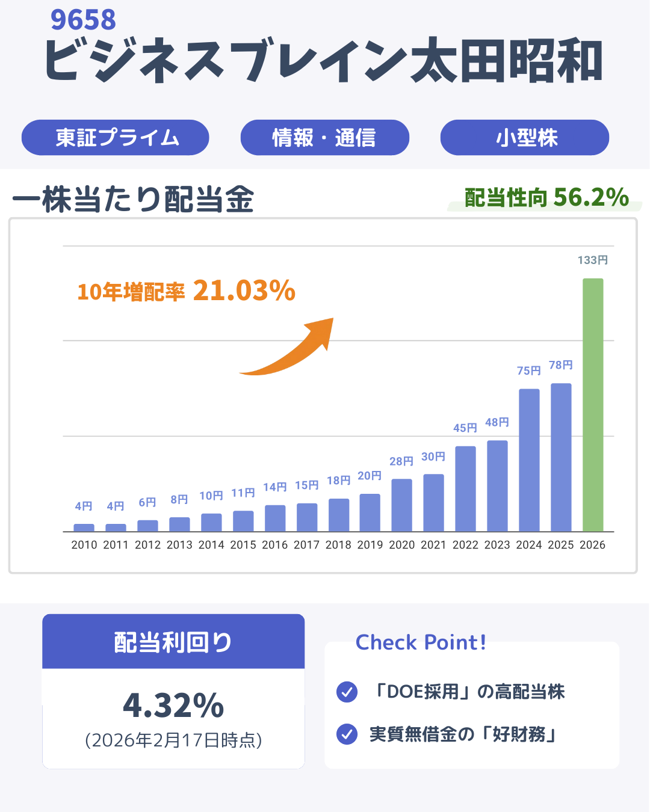Click the 配当性向 56.2% label
The height and width of the screenshot is (812, 650).
point(546,197)
